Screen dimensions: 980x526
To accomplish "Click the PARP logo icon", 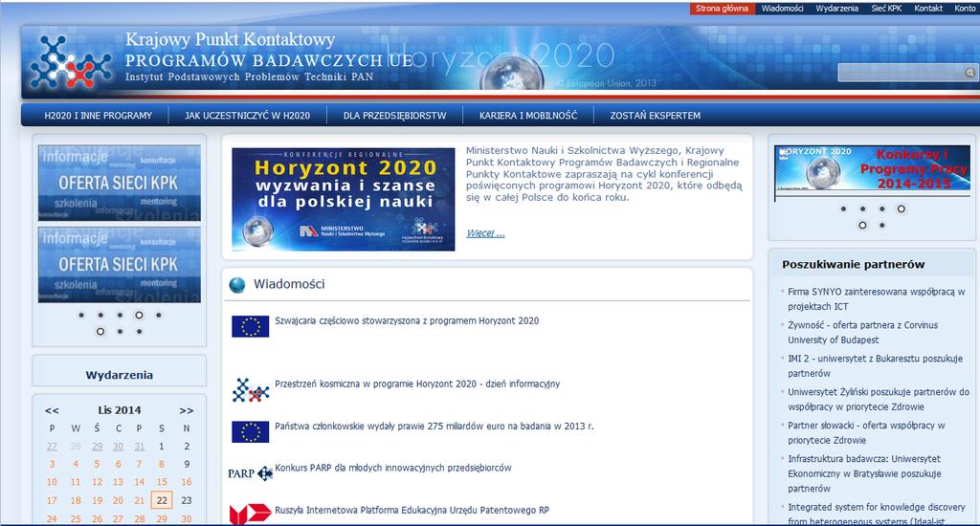I will (x=250, y=473).
